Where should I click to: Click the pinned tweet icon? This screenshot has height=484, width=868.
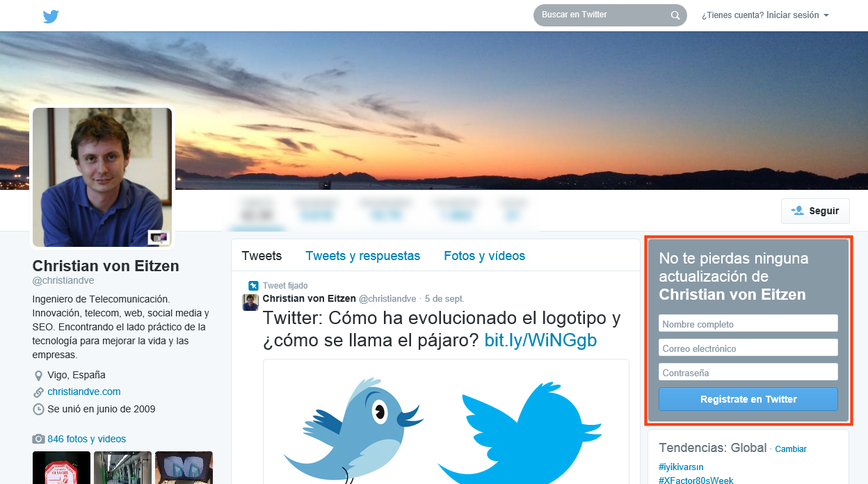[x=253, y=285]
